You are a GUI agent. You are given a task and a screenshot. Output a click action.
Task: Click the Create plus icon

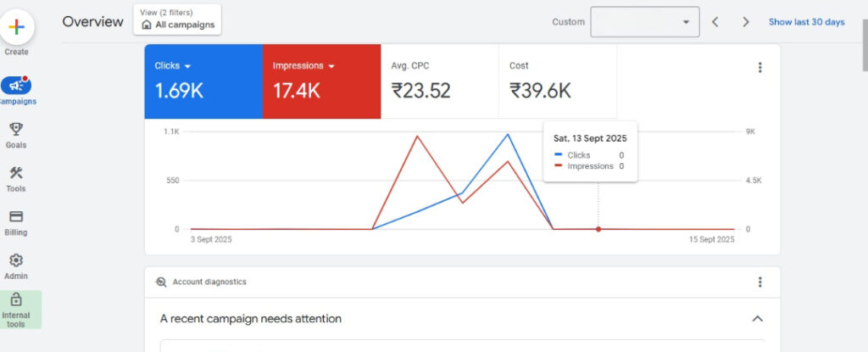17,26
